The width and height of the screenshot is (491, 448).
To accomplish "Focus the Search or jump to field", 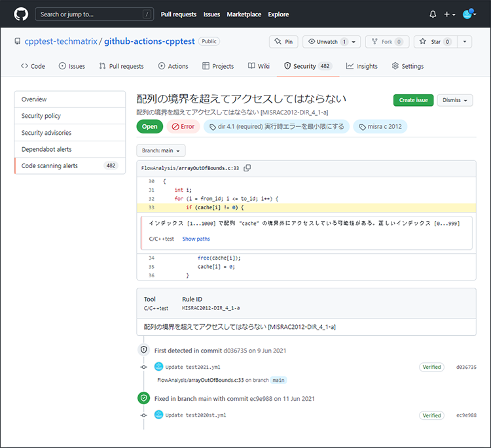I will coord(94,14).
